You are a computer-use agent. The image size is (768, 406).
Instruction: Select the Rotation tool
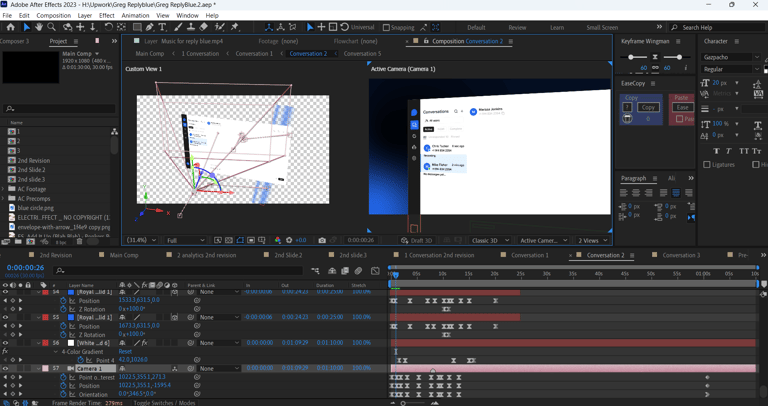coord(109,27)
